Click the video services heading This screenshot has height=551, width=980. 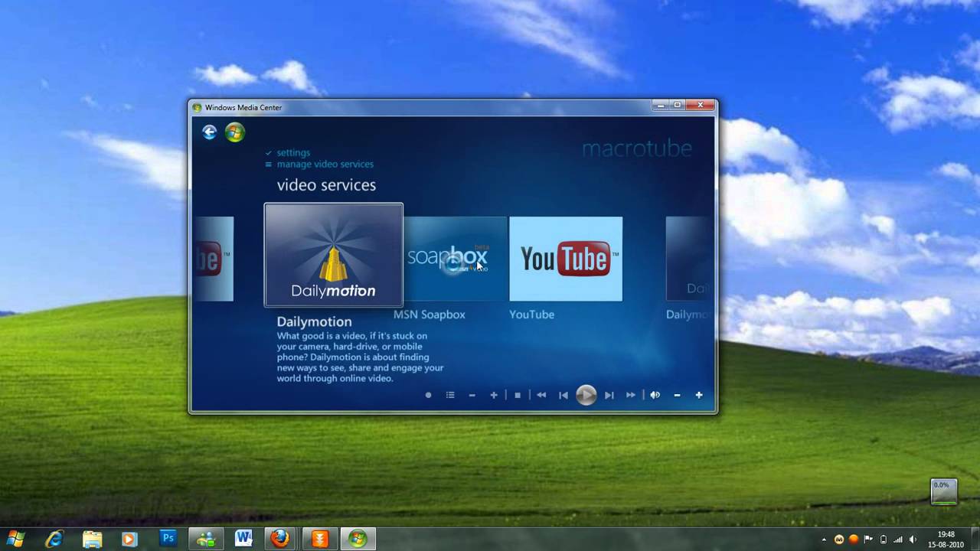click(x=326, y=185)
